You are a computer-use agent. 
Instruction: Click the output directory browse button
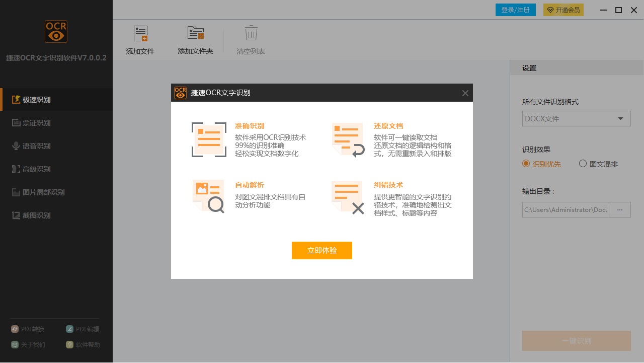[x=619, y=209]
